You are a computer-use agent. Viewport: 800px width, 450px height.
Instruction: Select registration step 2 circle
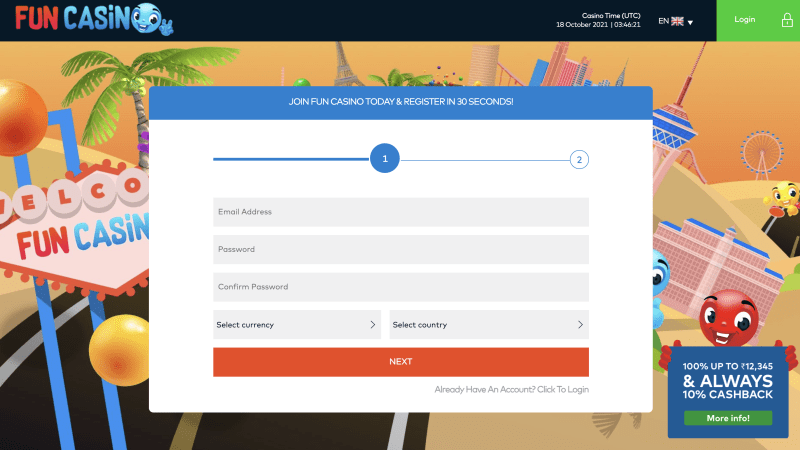(579, 160)
